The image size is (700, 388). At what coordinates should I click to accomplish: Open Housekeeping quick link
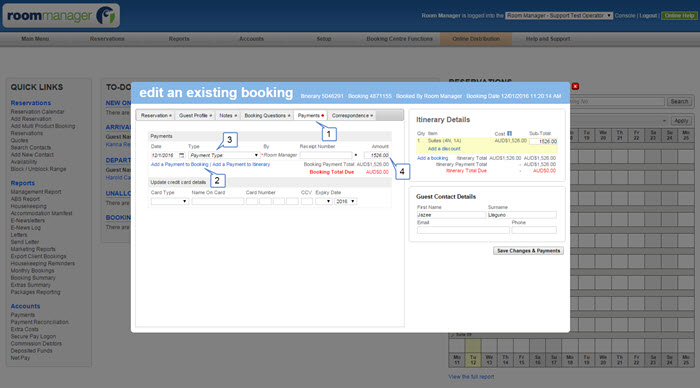coord(29,206)
